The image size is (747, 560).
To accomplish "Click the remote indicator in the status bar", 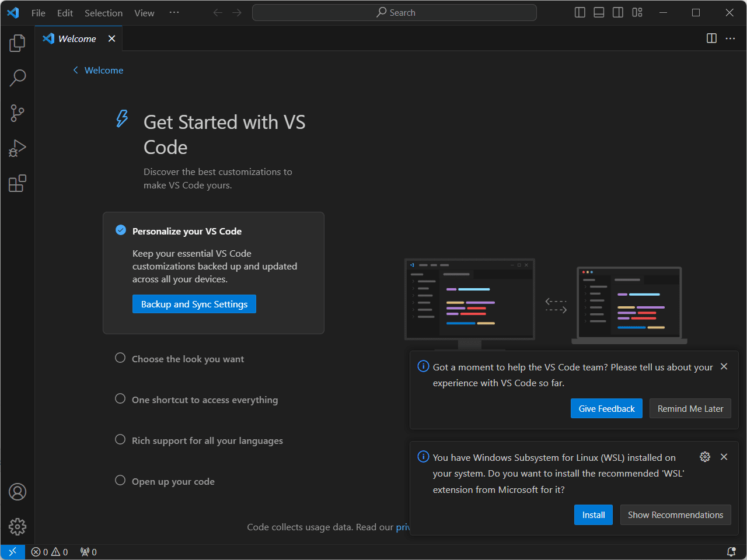I will 12,551.
